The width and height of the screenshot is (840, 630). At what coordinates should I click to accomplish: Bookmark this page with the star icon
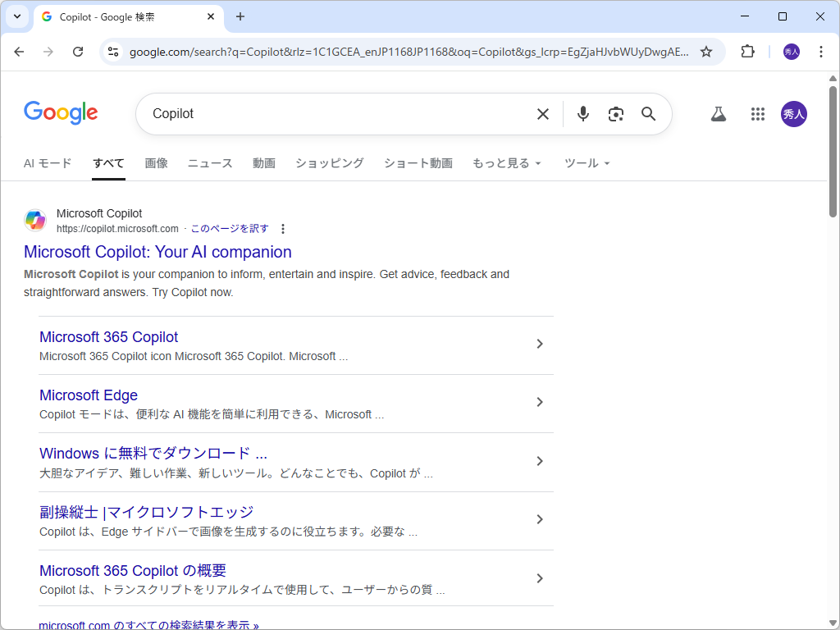[x=706, y=51]
